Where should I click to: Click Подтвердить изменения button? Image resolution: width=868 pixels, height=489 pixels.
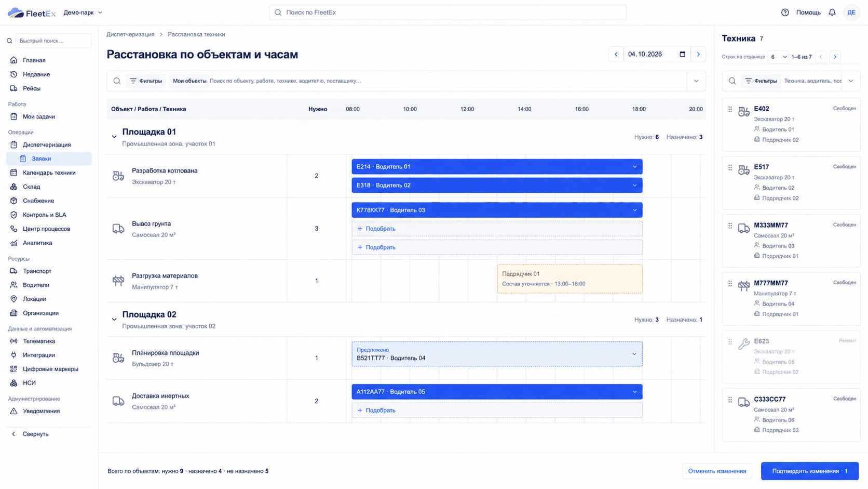[x=809, y=471]
